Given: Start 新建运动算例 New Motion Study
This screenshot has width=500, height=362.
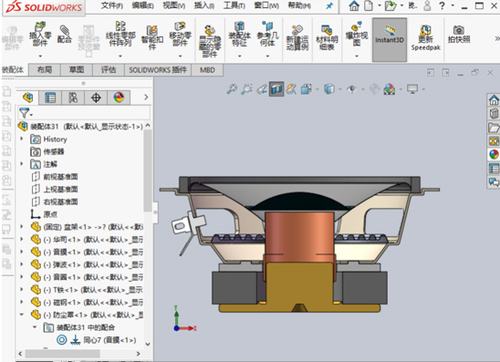Looking at the screenshot, I should click(297, 38).
